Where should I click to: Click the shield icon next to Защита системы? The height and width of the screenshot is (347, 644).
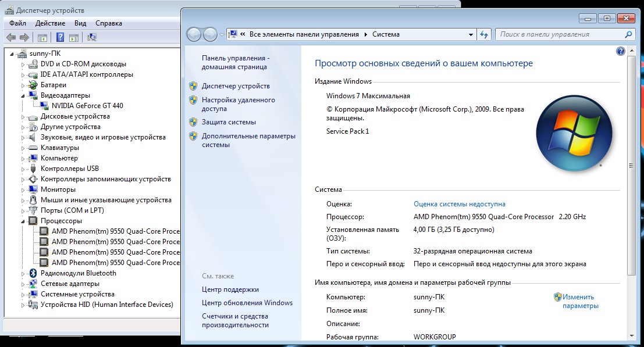pos(193,122)
